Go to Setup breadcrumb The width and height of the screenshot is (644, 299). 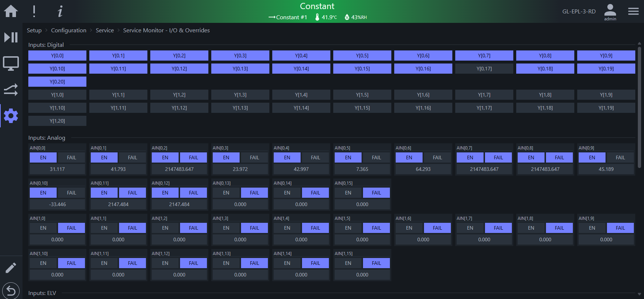[x=34, y=30]
